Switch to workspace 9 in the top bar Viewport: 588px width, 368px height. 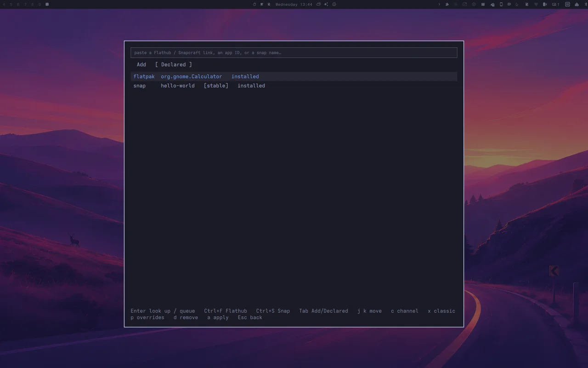40,4
